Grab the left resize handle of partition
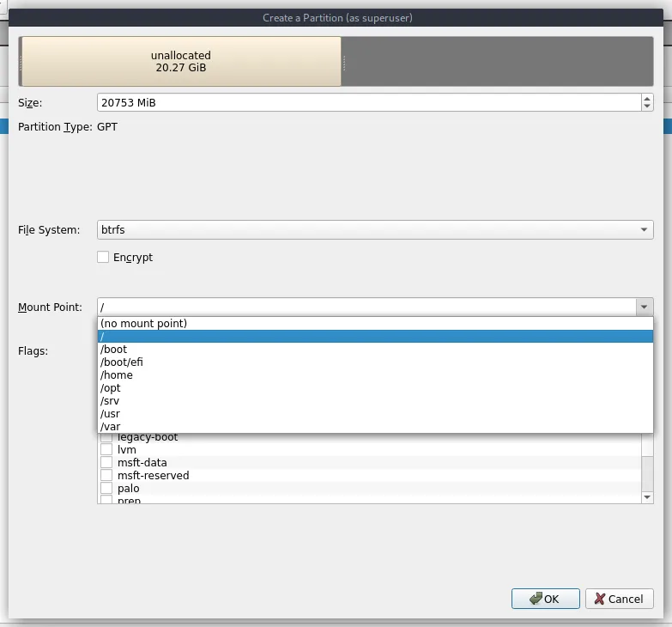The image size is (672, 627). coord(21,63)
